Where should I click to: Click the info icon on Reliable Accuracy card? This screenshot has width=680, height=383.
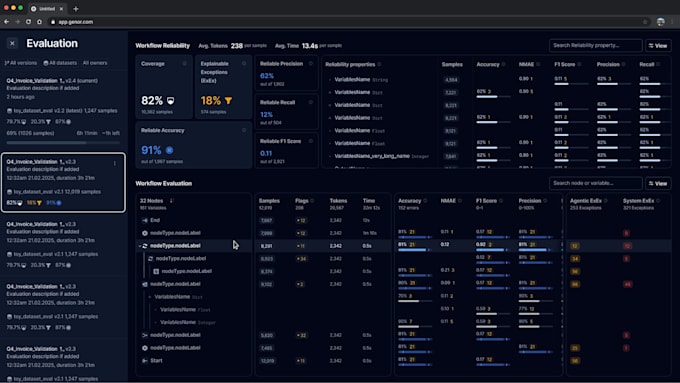[244, 130]
